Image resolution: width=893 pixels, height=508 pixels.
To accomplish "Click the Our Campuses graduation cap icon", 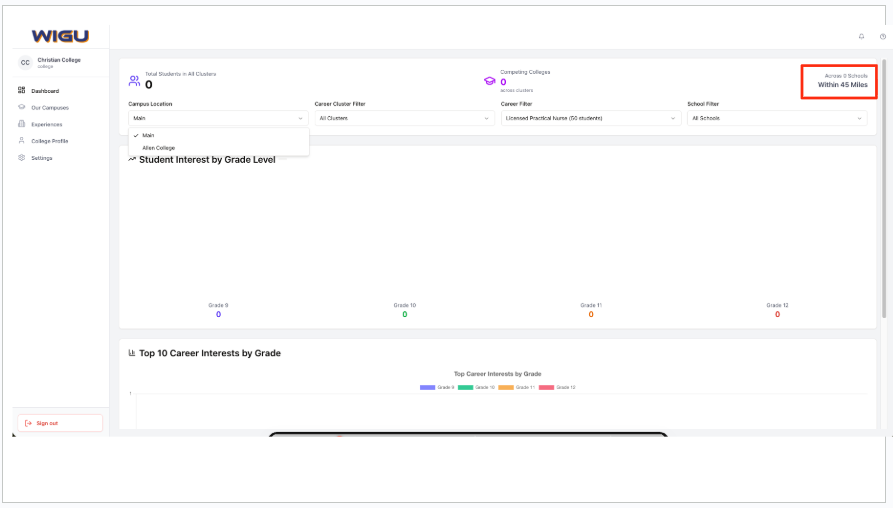I will click(x=22, y=107).
